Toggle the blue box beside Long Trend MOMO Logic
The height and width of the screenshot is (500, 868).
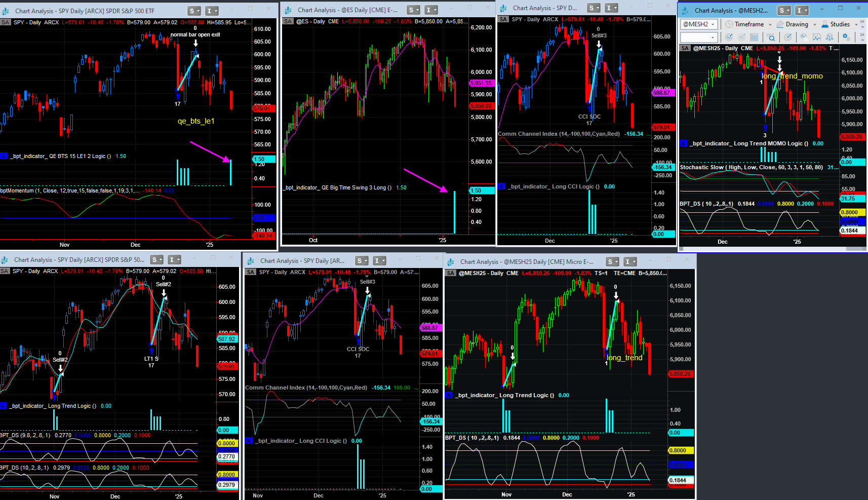pyautogui.click(x=684, y=143)
